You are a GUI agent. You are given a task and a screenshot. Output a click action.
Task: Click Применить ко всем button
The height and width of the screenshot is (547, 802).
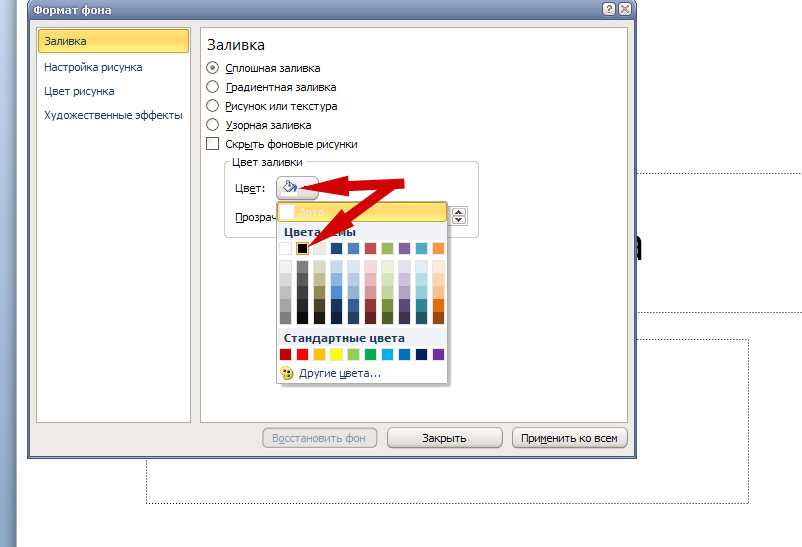[569, 438]
